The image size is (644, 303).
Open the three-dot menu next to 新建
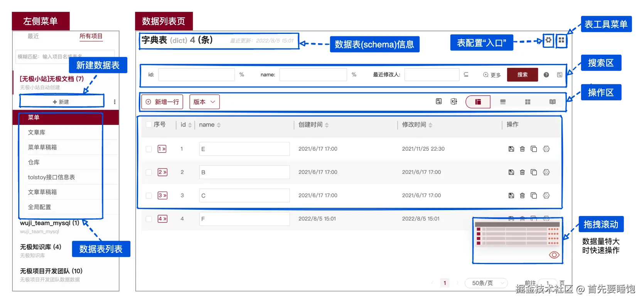tap(115, 102)
